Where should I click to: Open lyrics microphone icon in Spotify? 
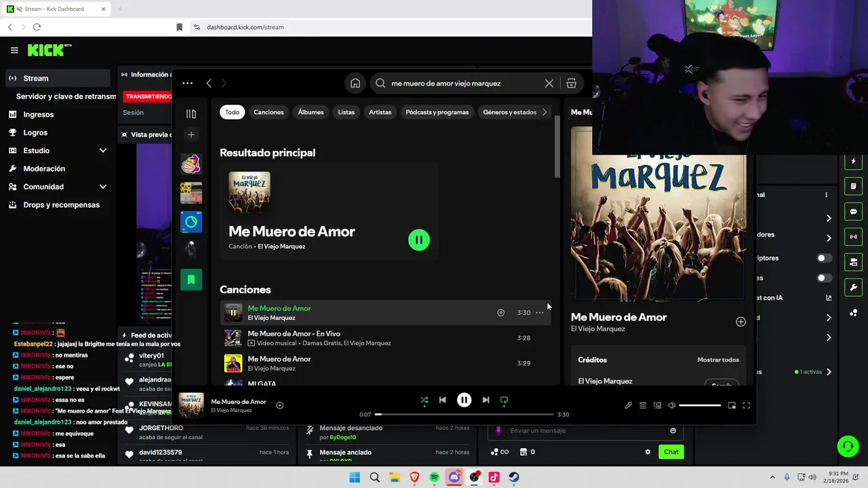(628, 405)
